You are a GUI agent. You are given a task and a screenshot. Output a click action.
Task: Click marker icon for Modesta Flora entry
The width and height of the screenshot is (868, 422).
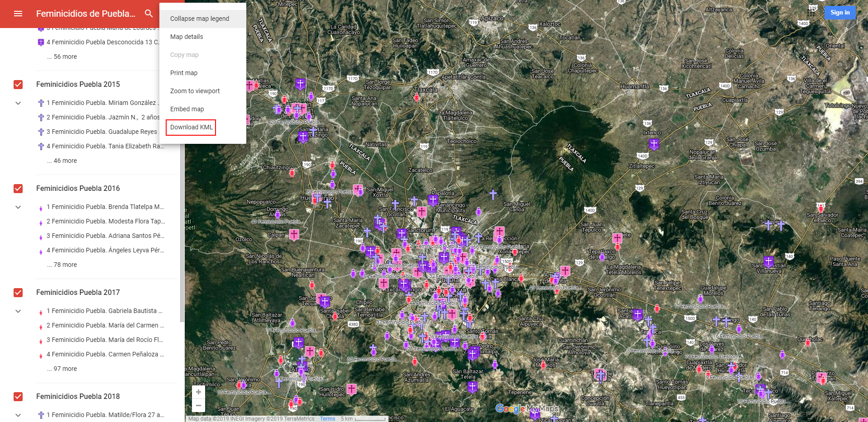click(41, 223)
